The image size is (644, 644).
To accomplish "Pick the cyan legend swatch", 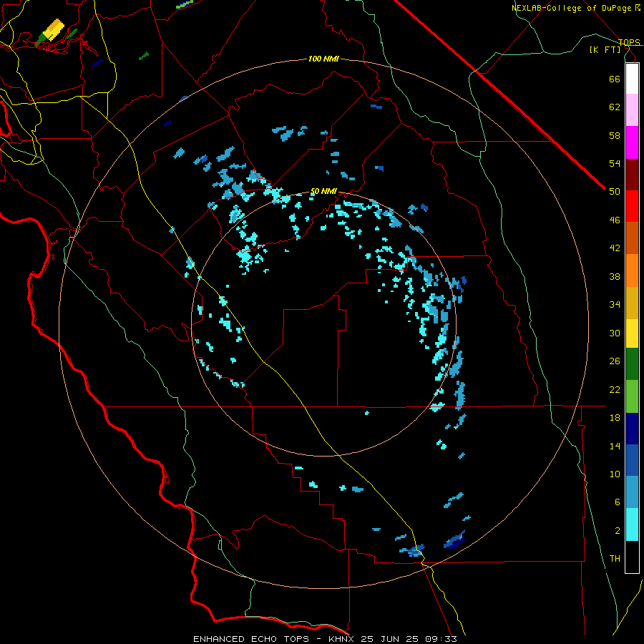I will [x=632, y=525].
